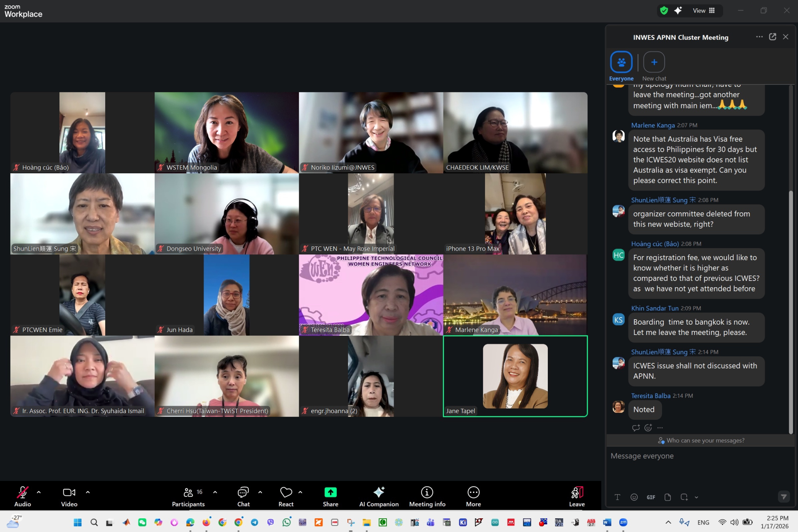The width and height of the screenshot is (798, 532).
Task: Click the green encryption shield icon
Action: point(664,11)
